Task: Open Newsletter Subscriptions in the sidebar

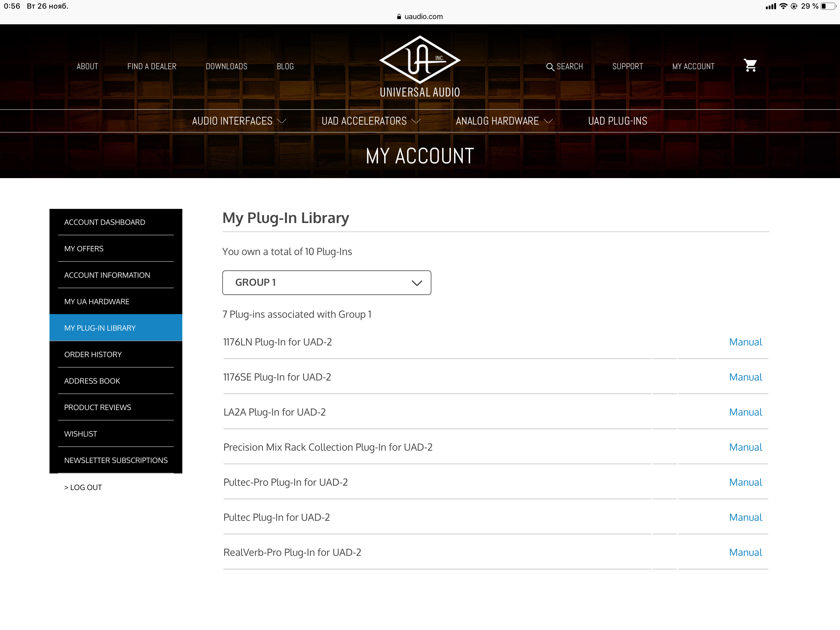Action: point(116,460)
